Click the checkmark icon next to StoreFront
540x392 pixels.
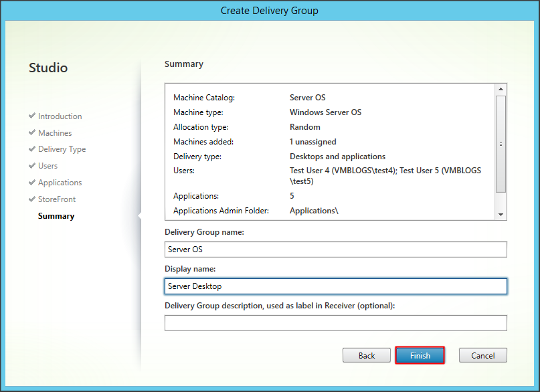pos(32,199)
